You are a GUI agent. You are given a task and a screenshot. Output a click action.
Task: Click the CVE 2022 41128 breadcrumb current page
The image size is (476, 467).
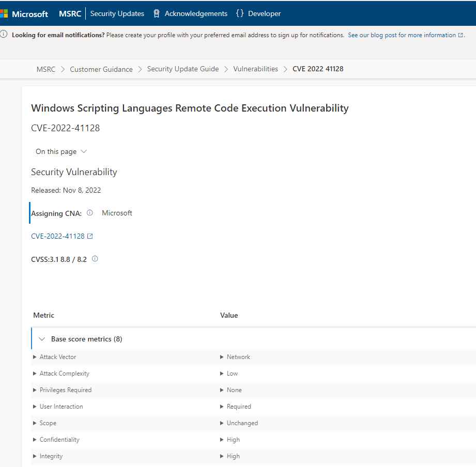click(318, 69)
